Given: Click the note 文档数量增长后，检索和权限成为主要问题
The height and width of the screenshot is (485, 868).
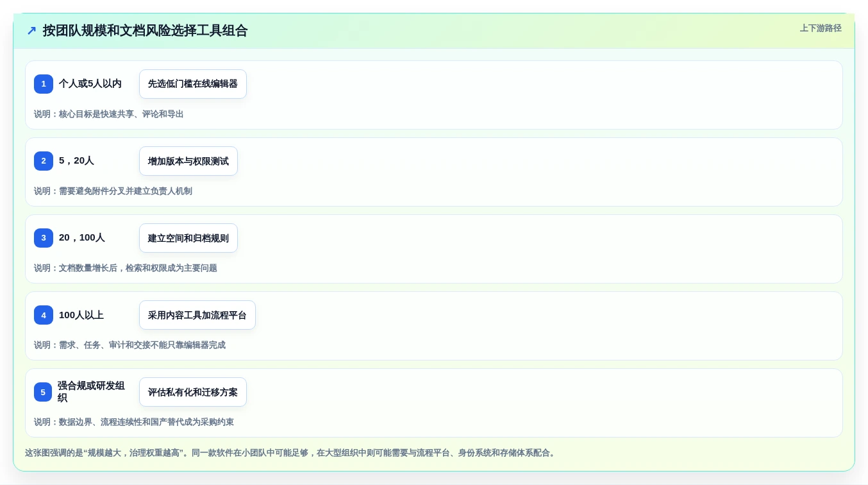Looking at the screenshot, I should pyautogui.click(x=126, y=268).
